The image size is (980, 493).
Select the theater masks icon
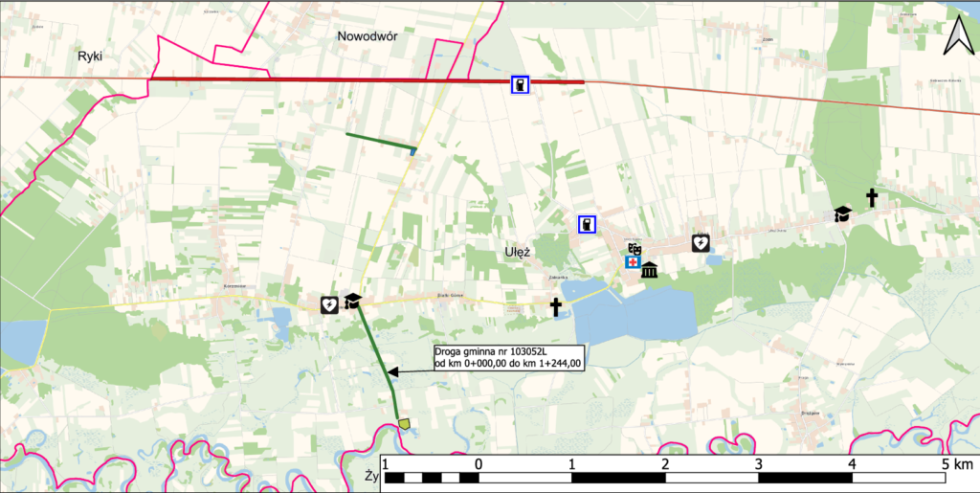click(x=633, y=249)
